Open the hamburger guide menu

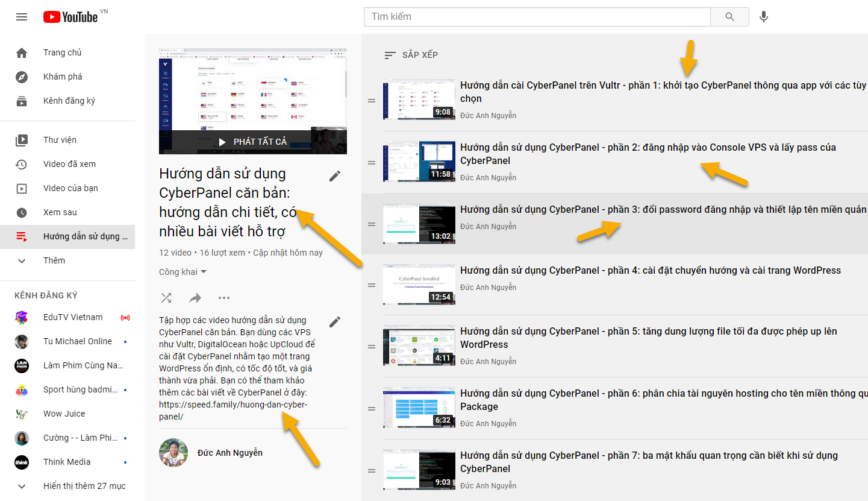[x=22, y=17]
